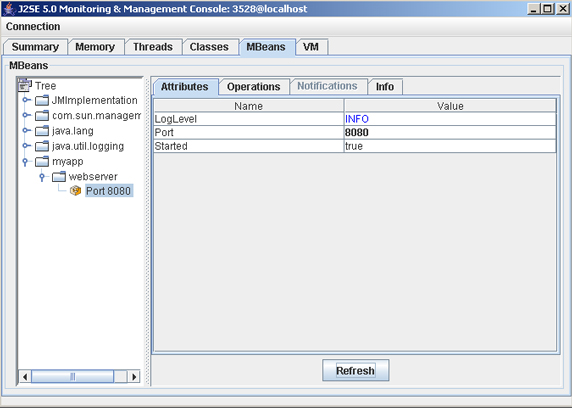Open the Connection menu
Screen dimensions: 572x408
33,27
